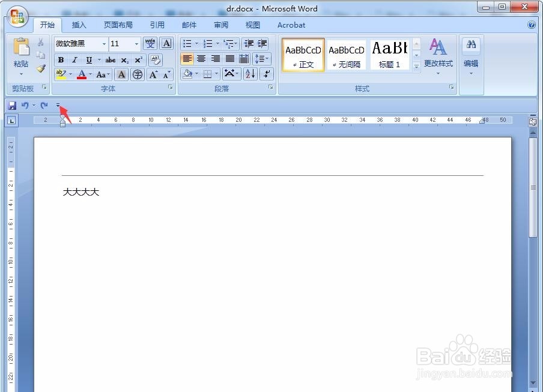Sort text with A-Z icon

pyautogui.click(x=250, y=74)
